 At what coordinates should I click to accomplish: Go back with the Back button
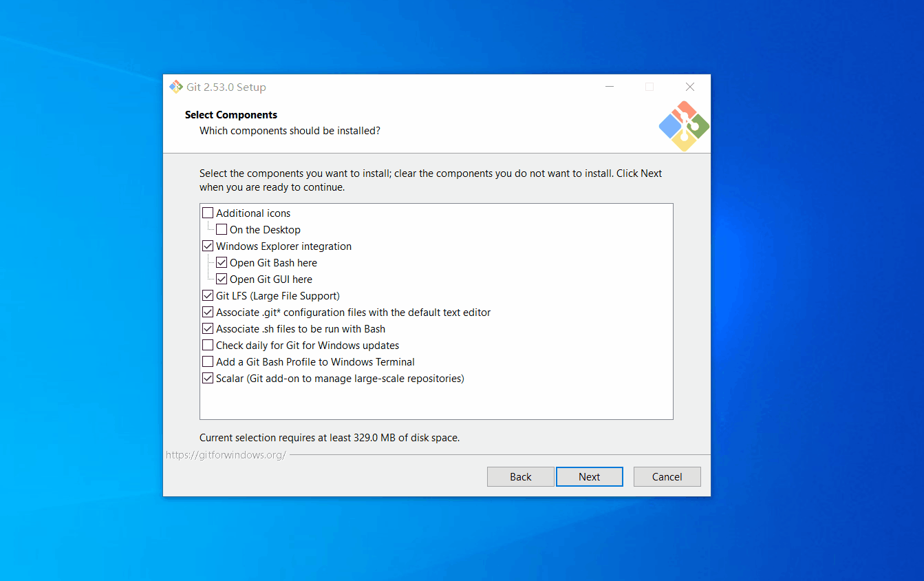point(521,477)
